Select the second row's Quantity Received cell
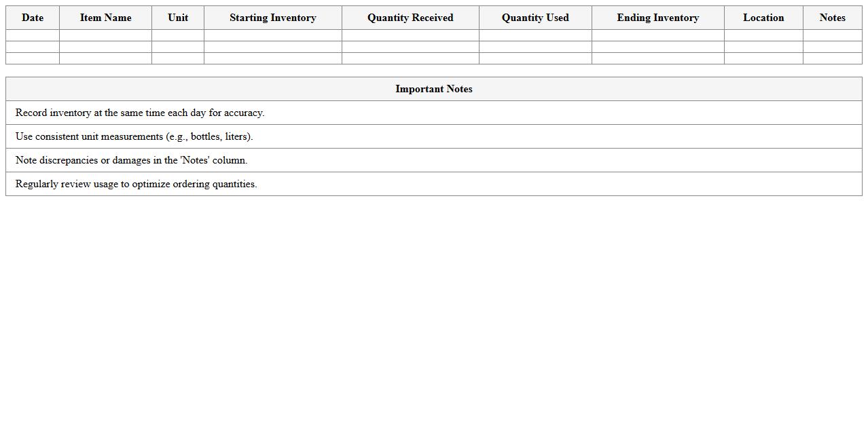 click(410, 46)
